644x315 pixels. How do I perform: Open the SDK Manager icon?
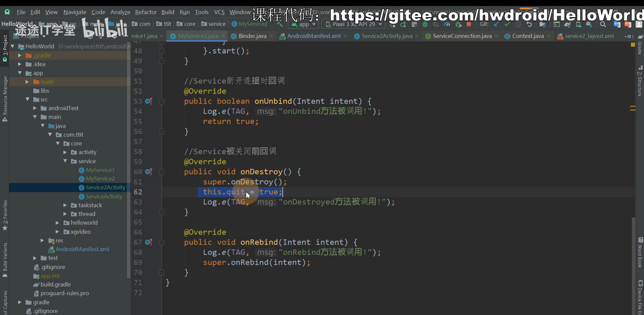[x=589, y=24]
